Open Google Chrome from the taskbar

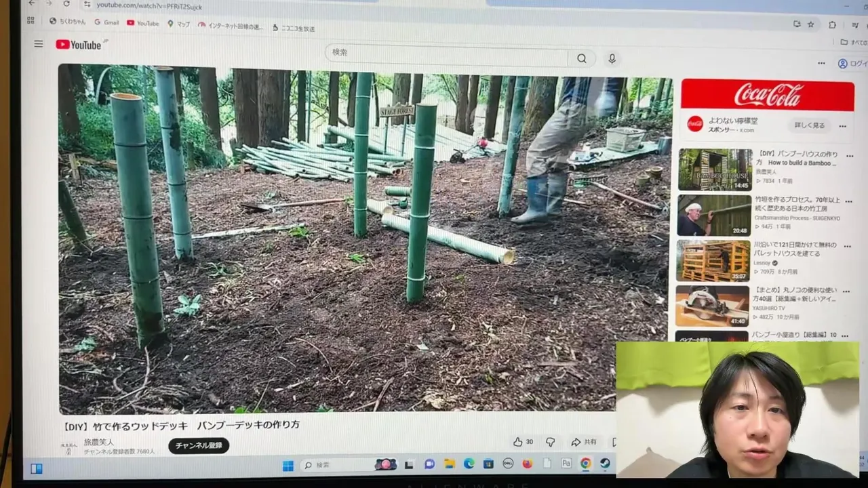point(585,464)
